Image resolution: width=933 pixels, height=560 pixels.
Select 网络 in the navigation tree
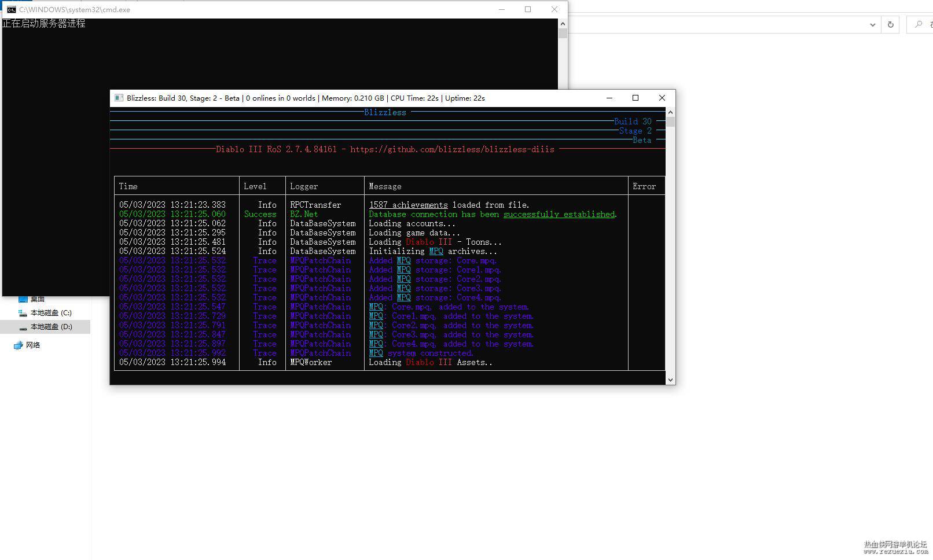coord(33,345)
